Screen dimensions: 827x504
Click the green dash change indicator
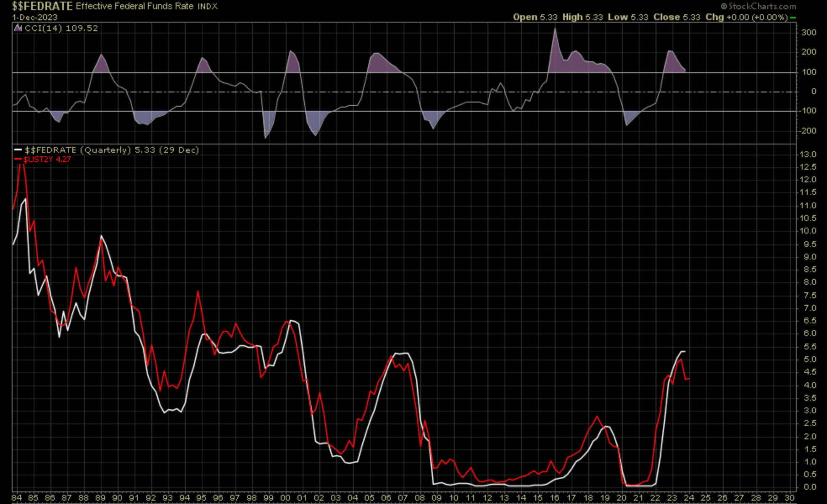coord(793,18)
